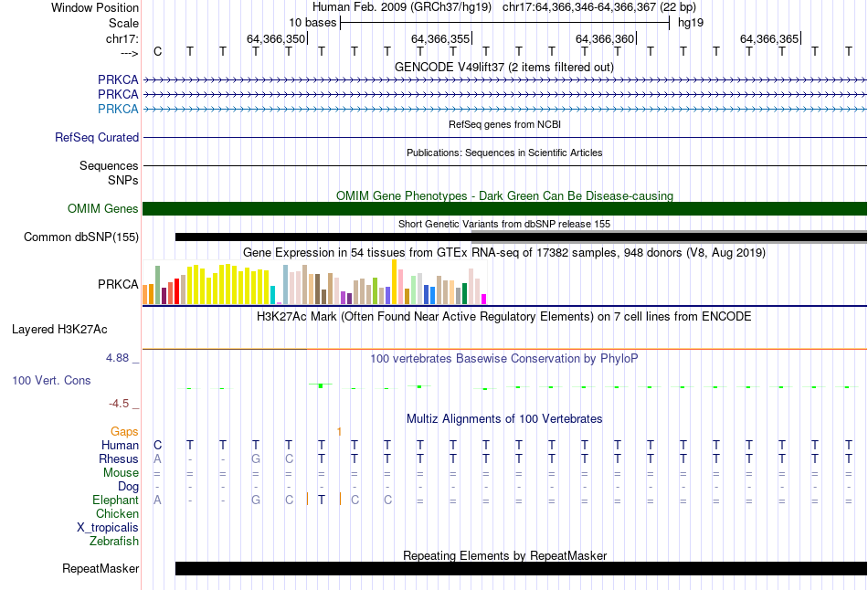The image size is (868, 590).
Task: Click the first dark-blue PRKCA gene label
Action: [x=118, y=79]
